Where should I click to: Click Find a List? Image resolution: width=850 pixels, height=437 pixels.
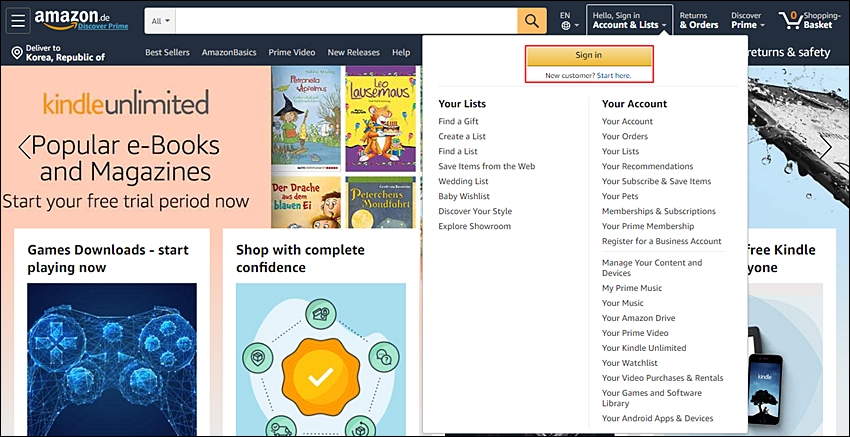[458, 151]
